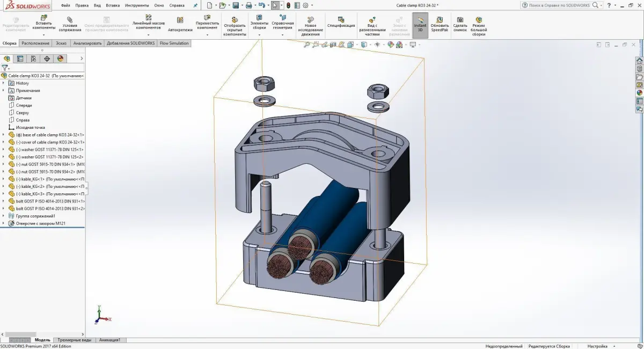Switch to Анимация1 bottom tab
Screen dimensions: 644x349
click(x=109, y=340)
